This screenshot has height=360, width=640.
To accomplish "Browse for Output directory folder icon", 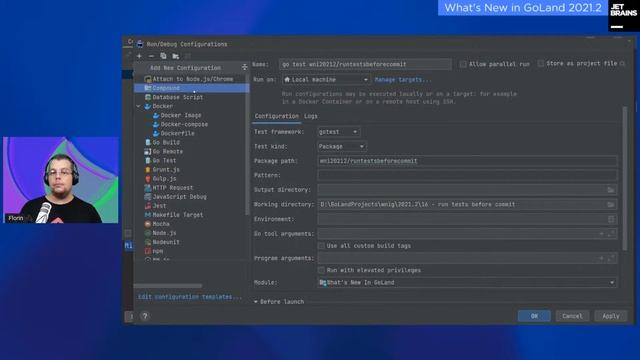I will coord(611,190).
